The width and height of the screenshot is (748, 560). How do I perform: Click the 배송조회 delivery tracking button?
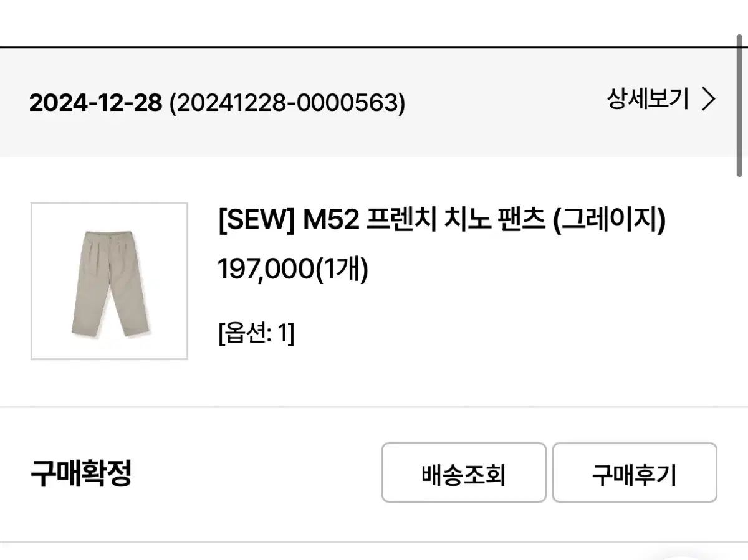coord(464,473)
